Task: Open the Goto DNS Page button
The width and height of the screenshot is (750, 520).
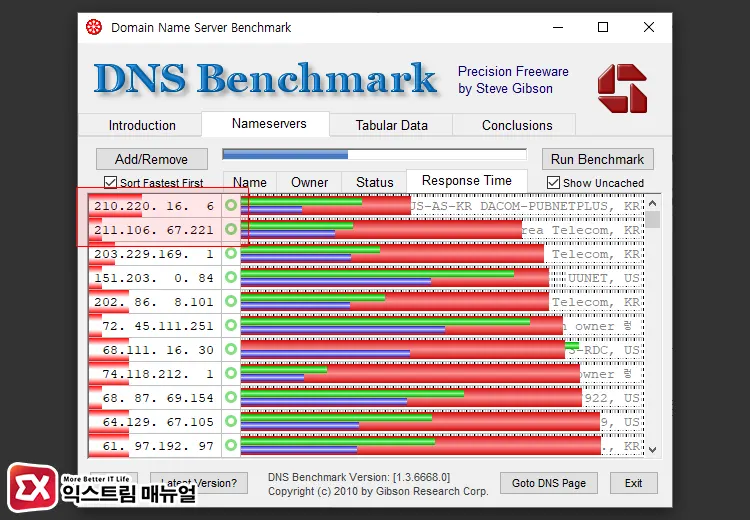Action: 549,483
